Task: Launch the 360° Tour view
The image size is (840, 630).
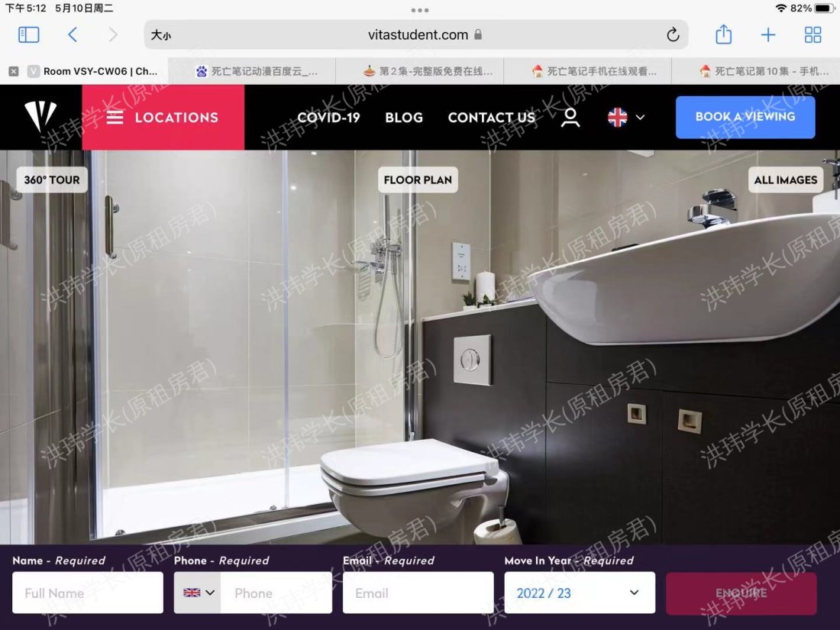Action: [52, 180]
